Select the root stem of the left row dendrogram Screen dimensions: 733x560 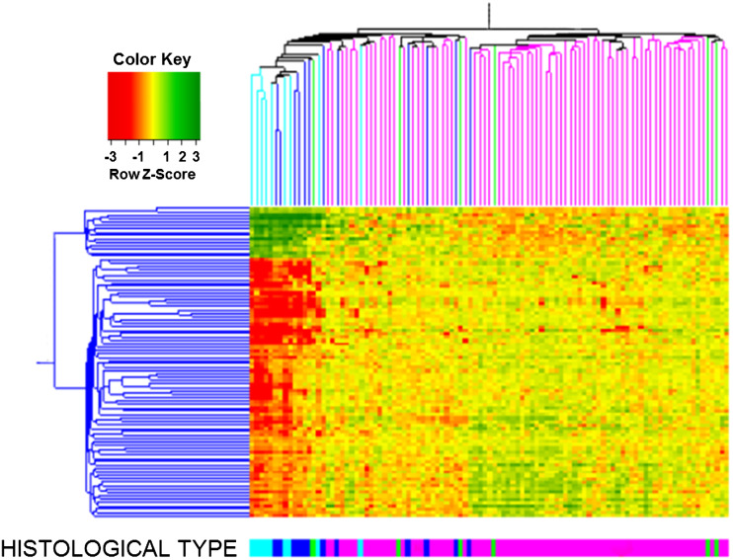[x=44, y=363]
